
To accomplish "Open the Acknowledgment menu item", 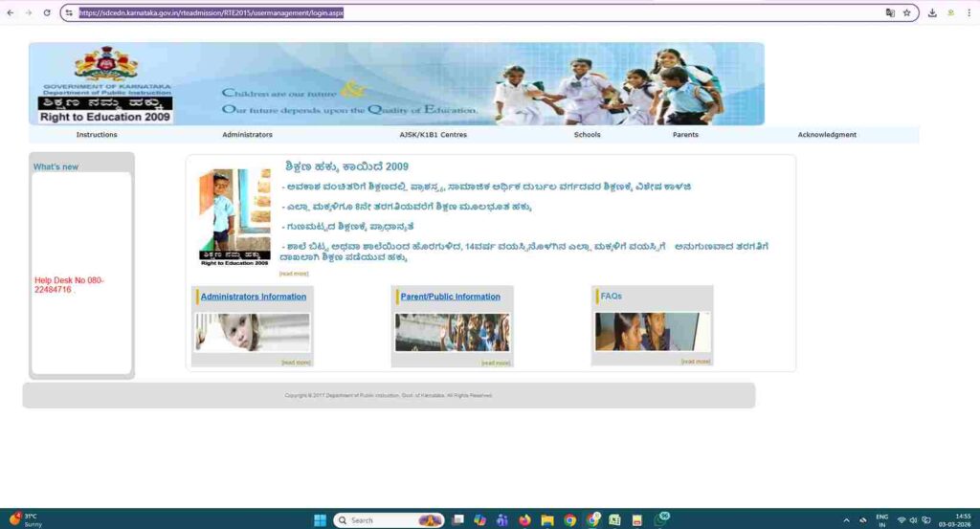I will [827, 134].
